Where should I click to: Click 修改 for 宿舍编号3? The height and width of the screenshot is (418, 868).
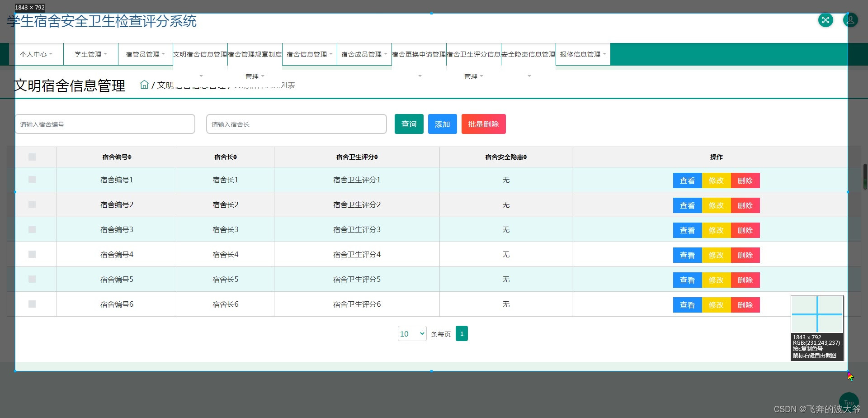pyautogui.click(x=717, y=230)
